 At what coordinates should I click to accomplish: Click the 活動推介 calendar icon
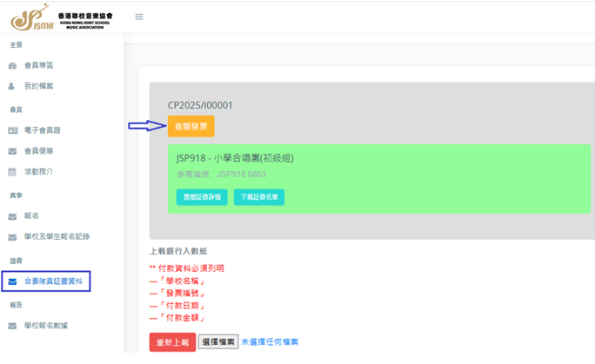pyautogui.click(x=12, y=172)
